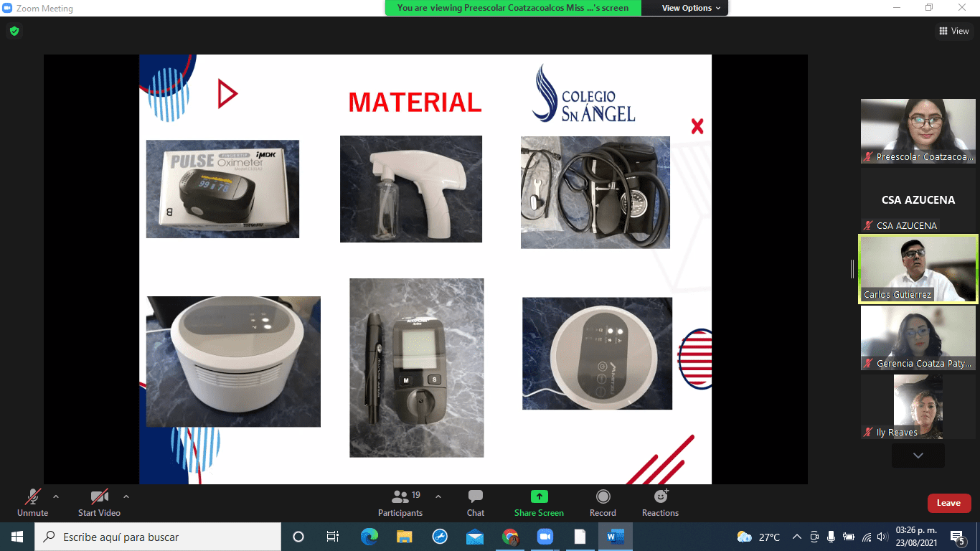Open the Participants panel

tap(400, 502)
